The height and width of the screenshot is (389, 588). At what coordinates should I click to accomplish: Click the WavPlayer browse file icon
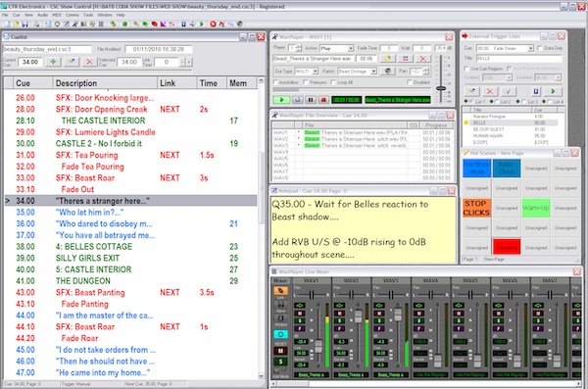(x=387, y=59)
